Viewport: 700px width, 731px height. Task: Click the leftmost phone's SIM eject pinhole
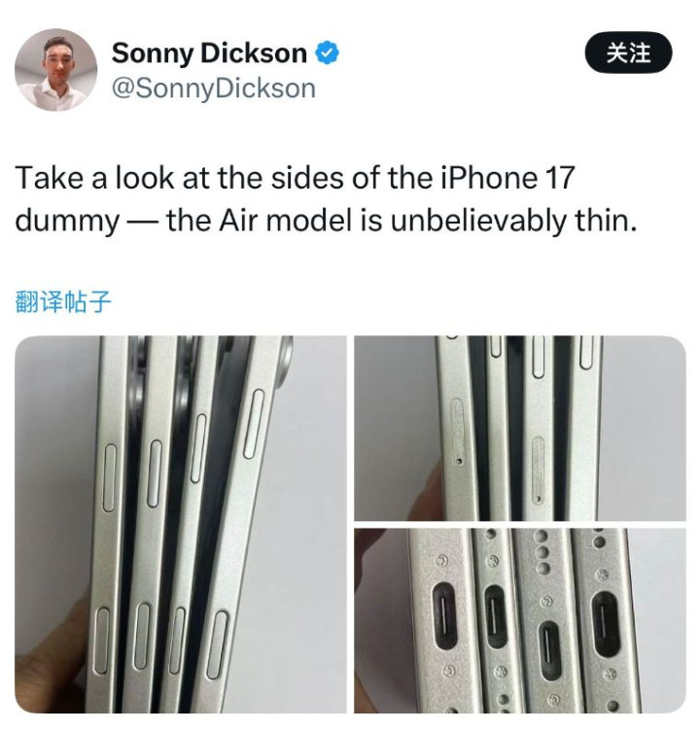pyautogui.click(x=460, y=462)
